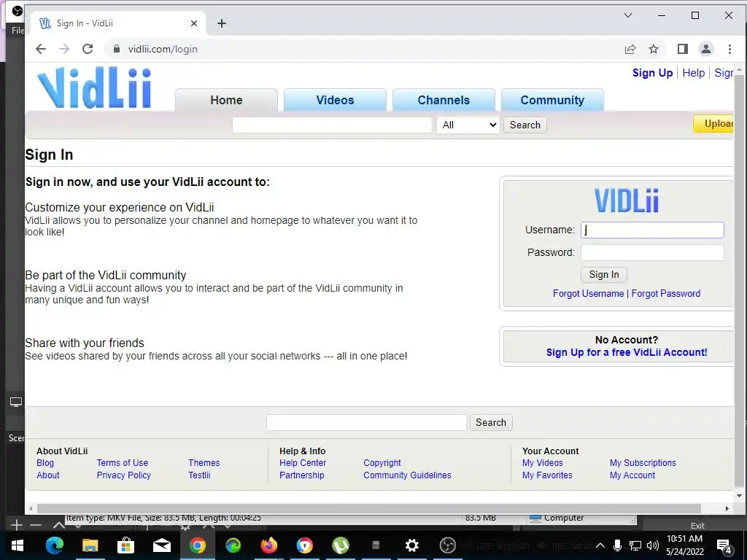Image resolution: width=747 pixels, height=560 pixels.
Task: Click the top Search button
Action: [x=525, y=125]
